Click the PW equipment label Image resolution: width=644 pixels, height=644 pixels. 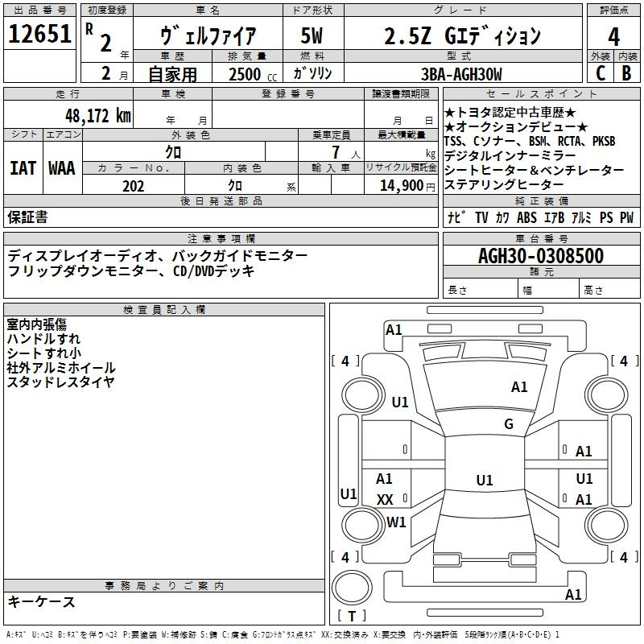[x=626, y=217]
